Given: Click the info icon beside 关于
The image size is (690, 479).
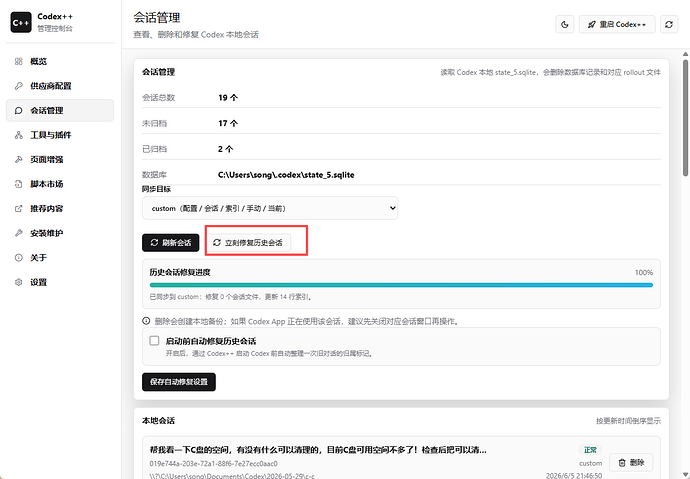Looking at the screenshot, I should tap(18, 258).
